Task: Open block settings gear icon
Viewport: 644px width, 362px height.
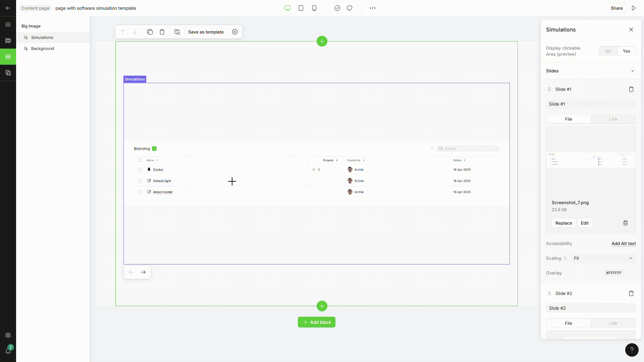Action: coord(235,32)
